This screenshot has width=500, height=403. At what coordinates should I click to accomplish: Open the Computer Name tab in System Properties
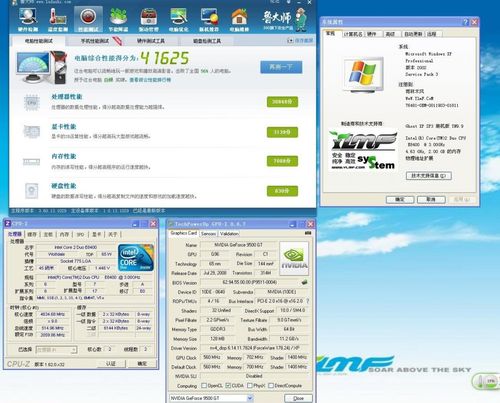(353, 34)
